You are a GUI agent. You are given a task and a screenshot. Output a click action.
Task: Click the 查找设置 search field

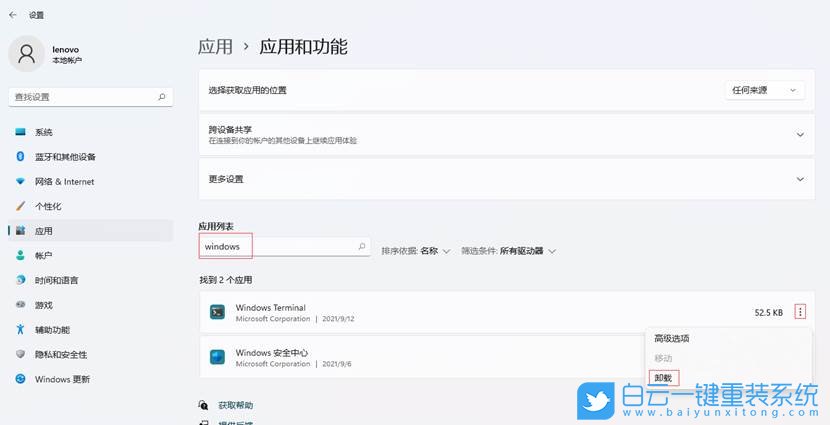point(91,97)
